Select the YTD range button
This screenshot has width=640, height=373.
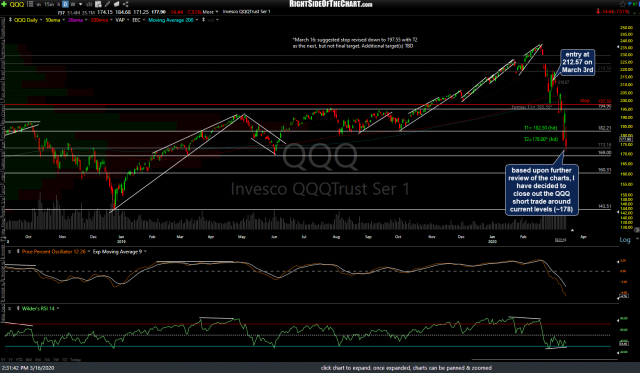[19, 360]
